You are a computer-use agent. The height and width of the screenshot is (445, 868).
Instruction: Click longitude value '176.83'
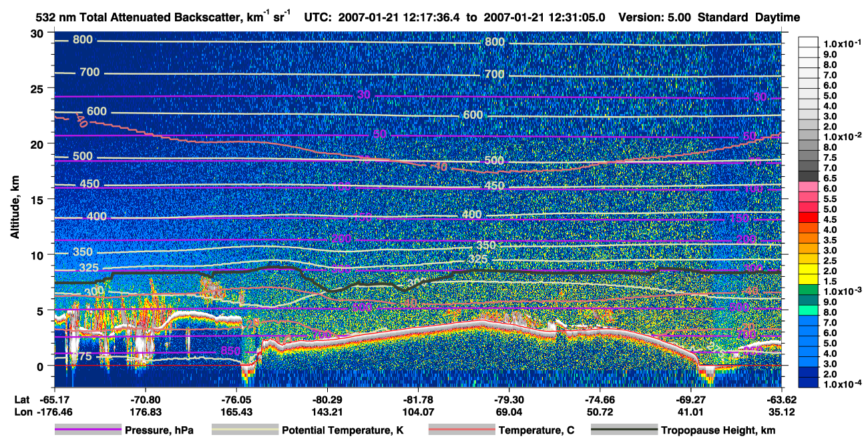145,412
